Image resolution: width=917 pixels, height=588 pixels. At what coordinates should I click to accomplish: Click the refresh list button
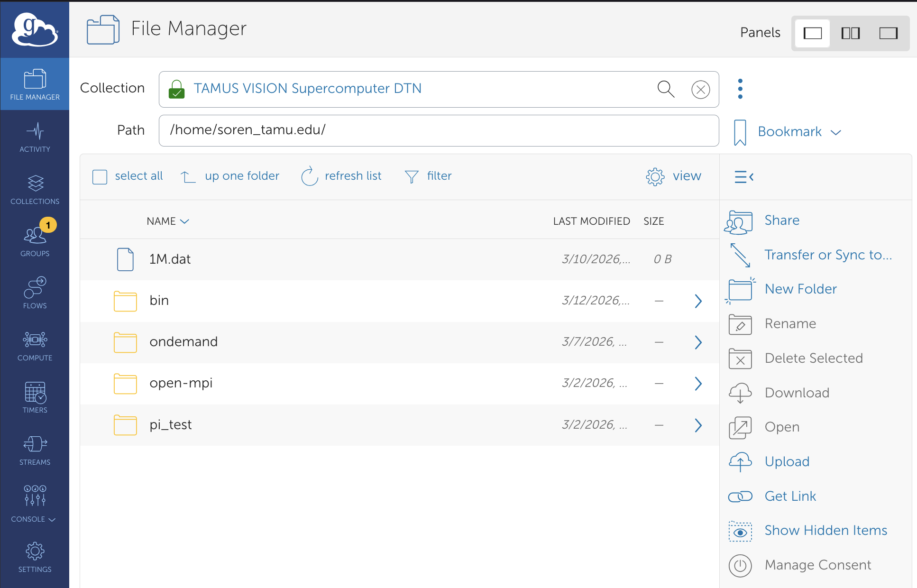[x=341, y=176]
